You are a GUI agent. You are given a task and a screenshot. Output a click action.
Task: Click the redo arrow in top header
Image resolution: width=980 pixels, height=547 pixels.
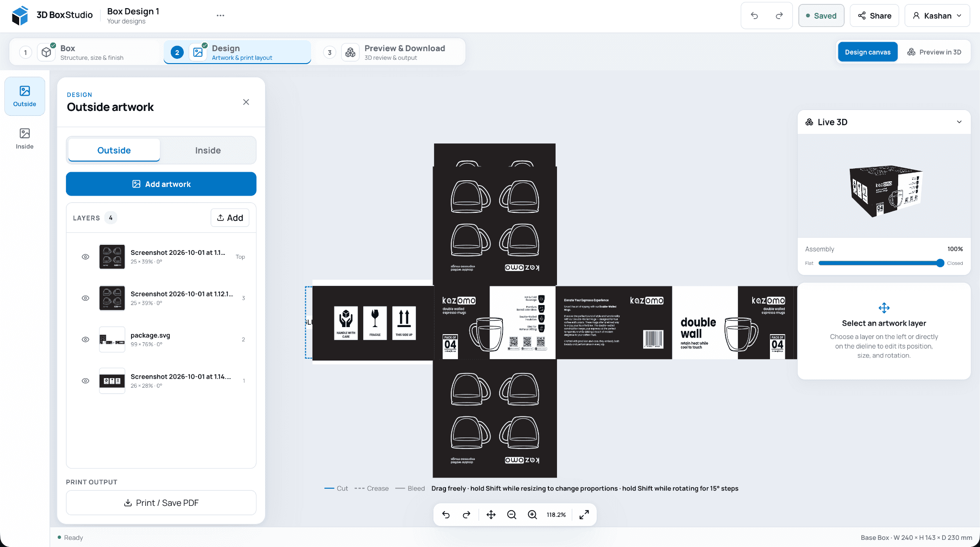[x=779, y=16]
